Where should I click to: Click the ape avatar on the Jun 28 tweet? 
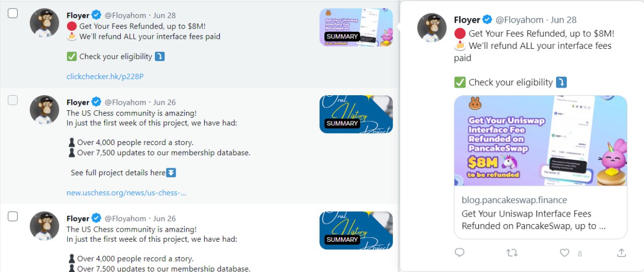(45, 23)
